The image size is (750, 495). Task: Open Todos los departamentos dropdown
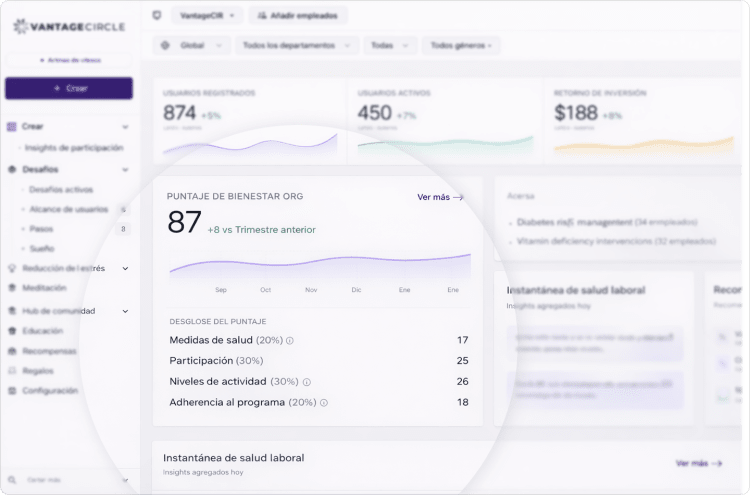(297, 45)
